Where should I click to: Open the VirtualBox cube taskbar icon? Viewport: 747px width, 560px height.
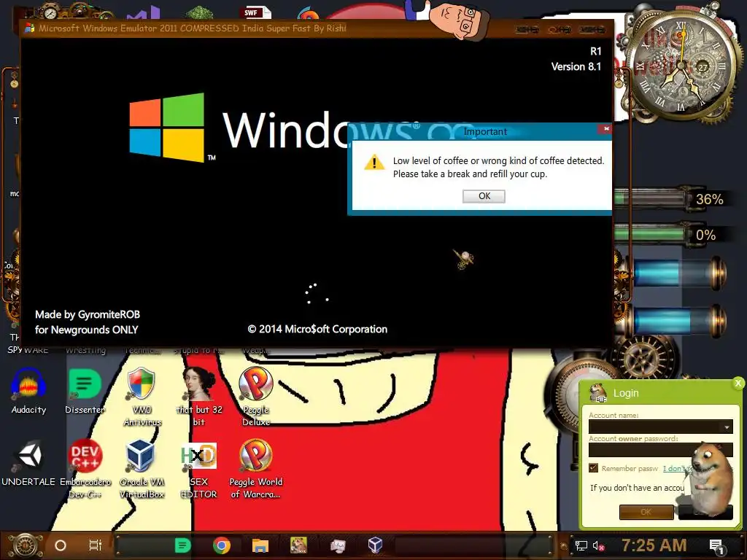coord(376,545)
